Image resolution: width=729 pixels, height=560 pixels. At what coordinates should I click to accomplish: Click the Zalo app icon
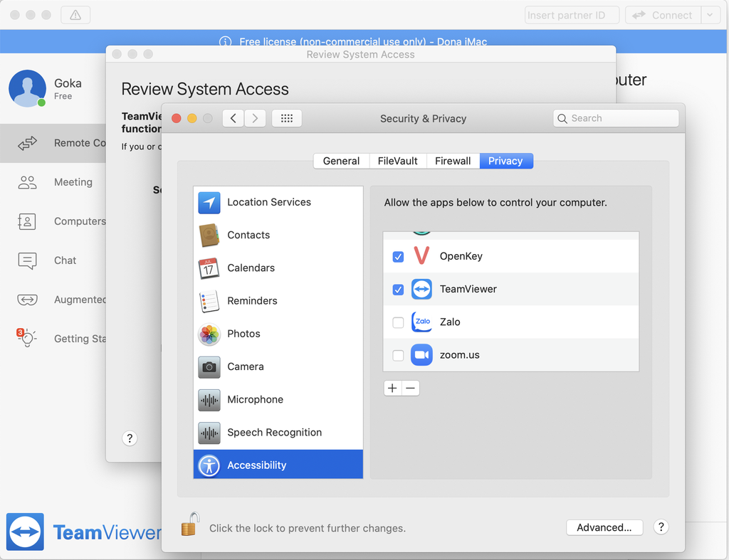(421, 322)
